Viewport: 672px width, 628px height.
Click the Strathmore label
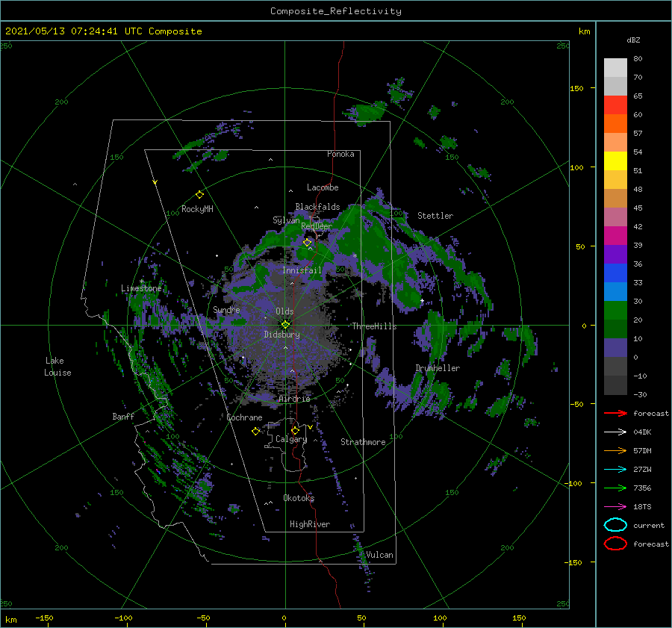coord(363,442)
